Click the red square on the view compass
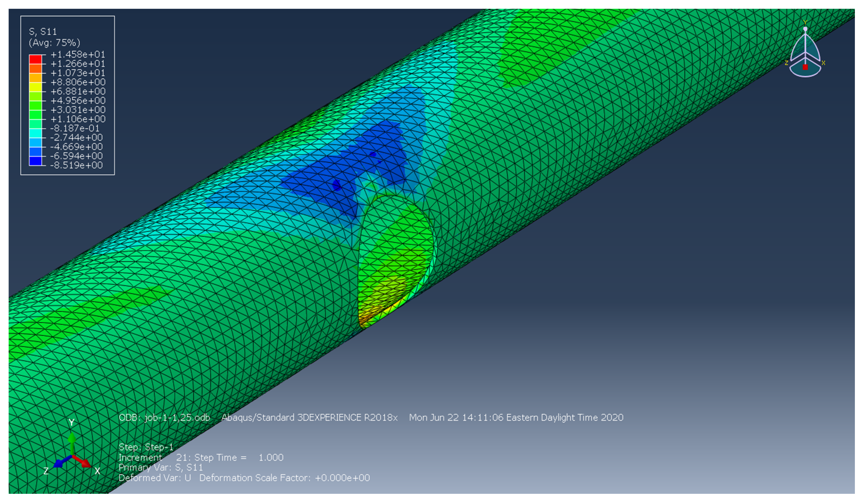The image size is (867, 504). 805,67
